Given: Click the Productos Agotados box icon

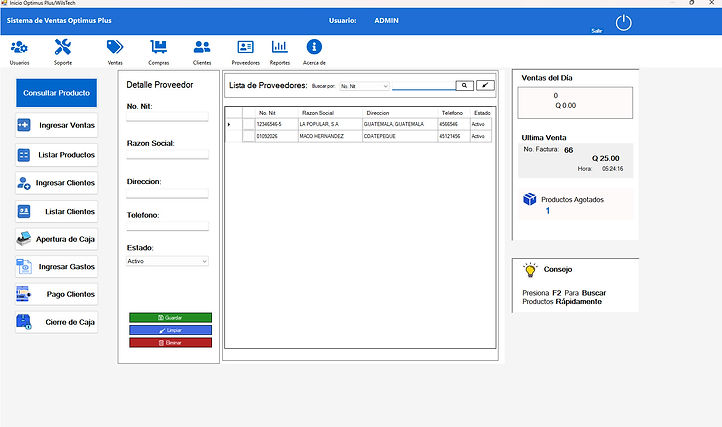Looking at the screenshot, I should [530, 199].
